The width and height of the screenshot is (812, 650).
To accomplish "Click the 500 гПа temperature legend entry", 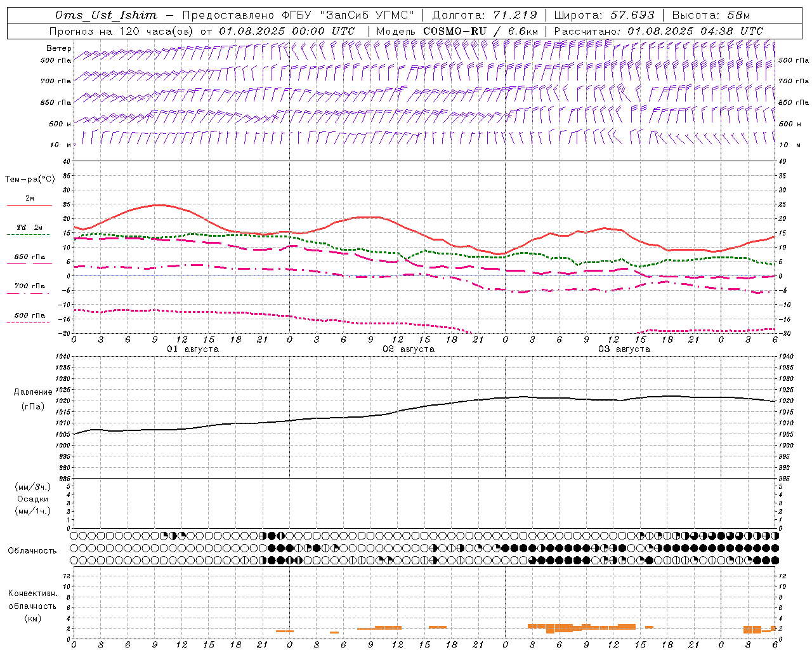I will coord(29,315).
